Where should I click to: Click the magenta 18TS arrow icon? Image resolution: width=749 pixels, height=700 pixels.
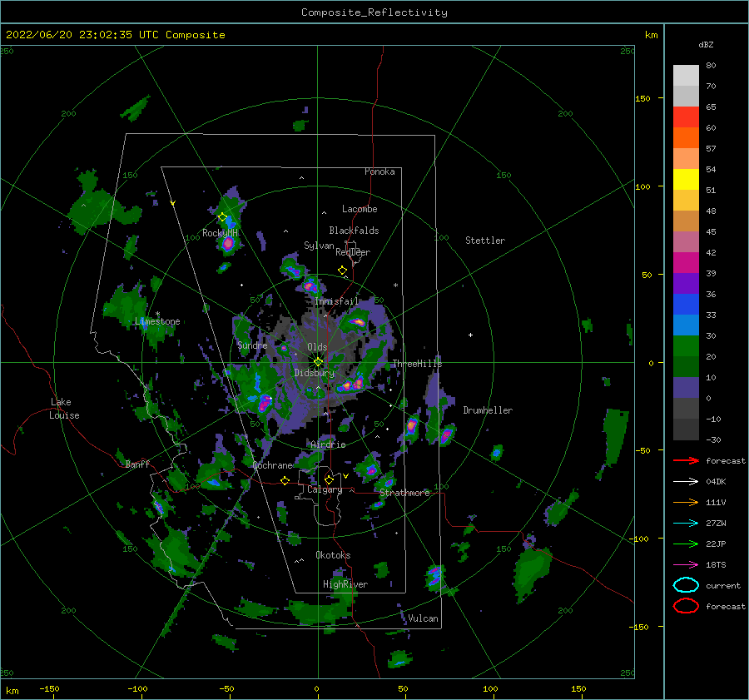click(686, 564)
